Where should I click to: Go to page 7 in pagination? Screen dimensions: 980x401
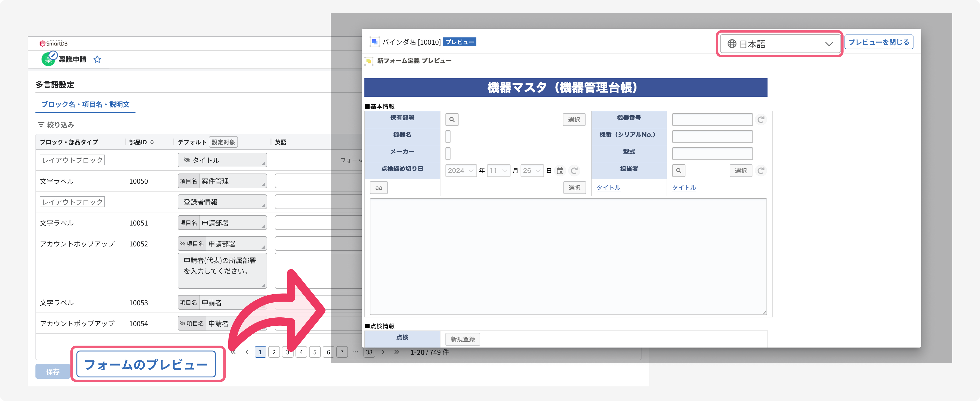342,352
